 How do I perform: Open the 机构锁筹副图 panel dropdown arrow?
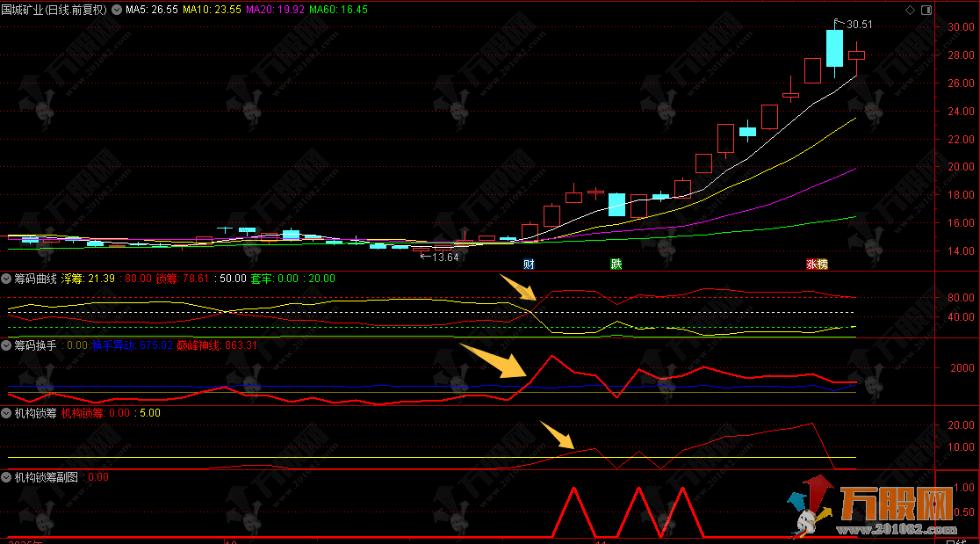tap(6, 477)
